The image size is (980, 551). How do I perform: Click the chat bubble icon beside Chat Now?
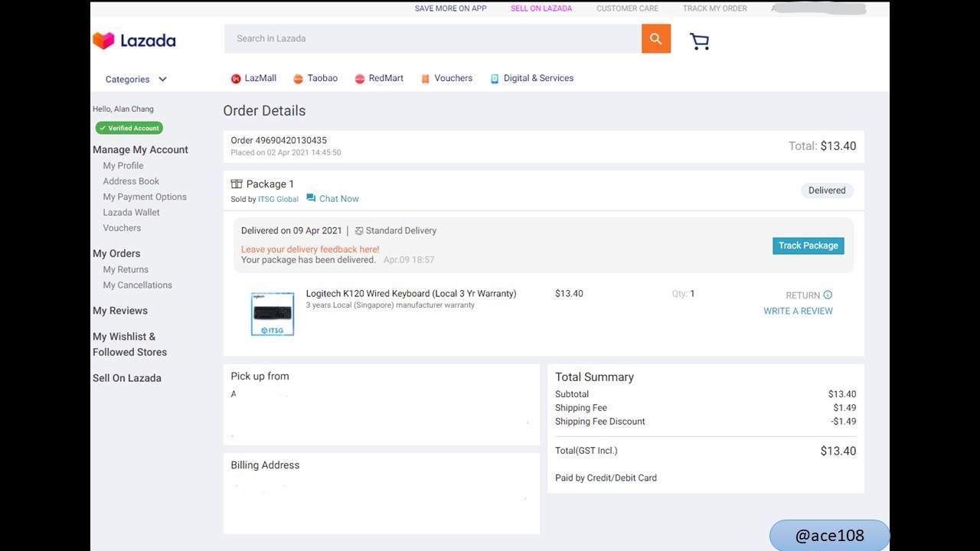[x=311, y=198]
